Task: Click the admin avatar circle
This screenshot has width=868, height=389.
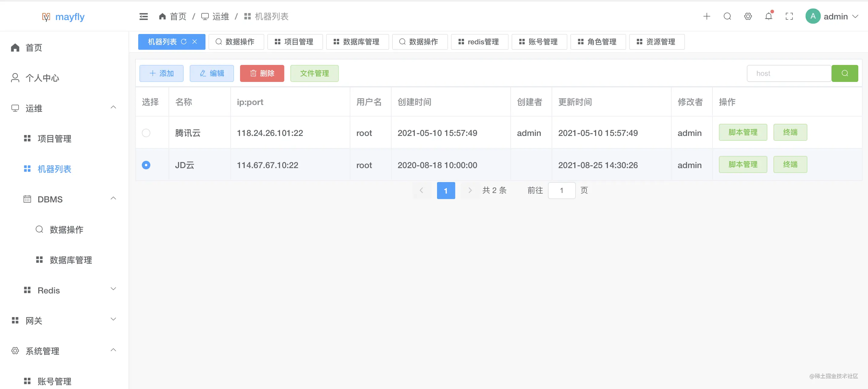Action: click(813, 16)
